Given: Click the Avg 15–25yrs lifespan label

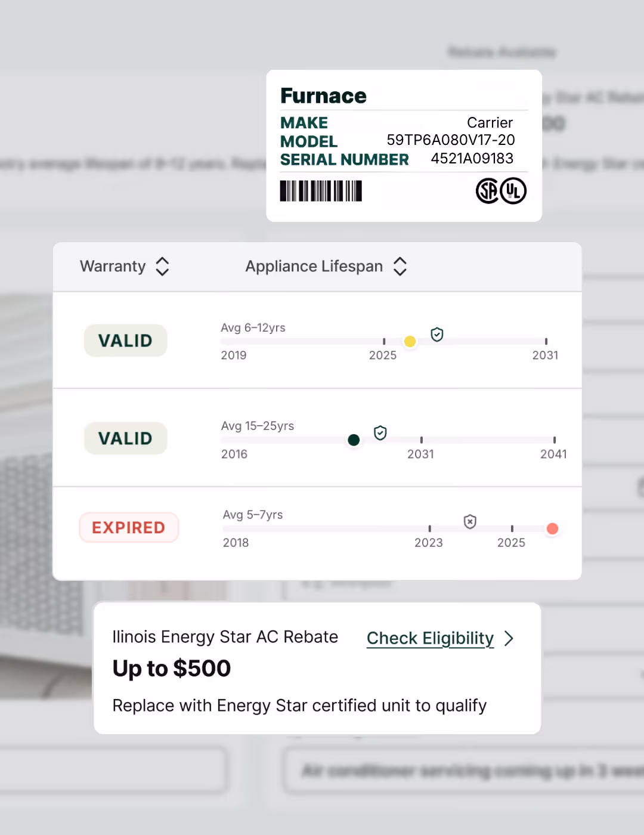Looking at the screenshot, I should tap(258, 426).
